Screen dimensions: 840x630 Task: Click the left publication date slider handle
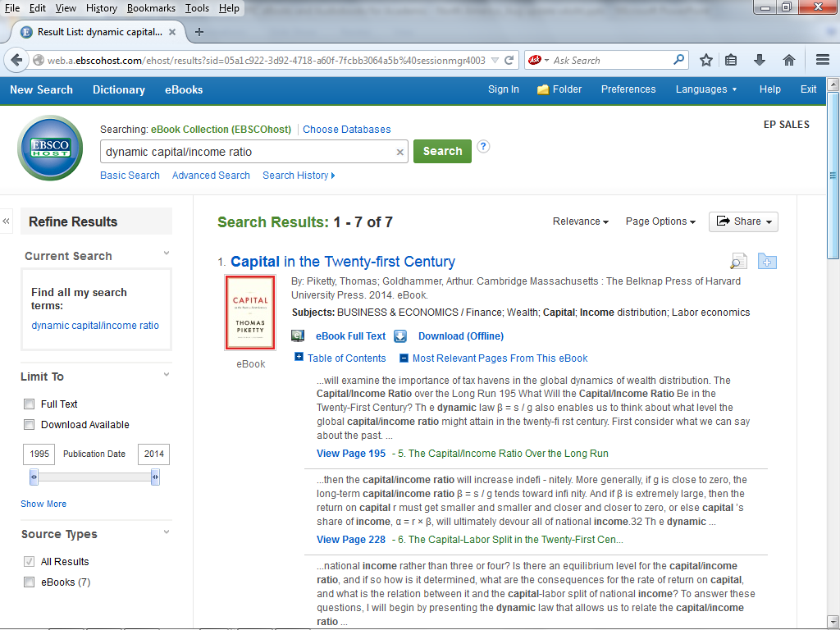[x=34, y=477]
